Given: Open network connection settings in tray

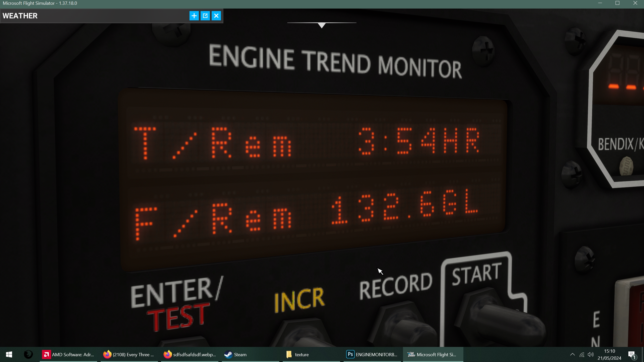Looking at the screenshot, I should coord(582,355).
